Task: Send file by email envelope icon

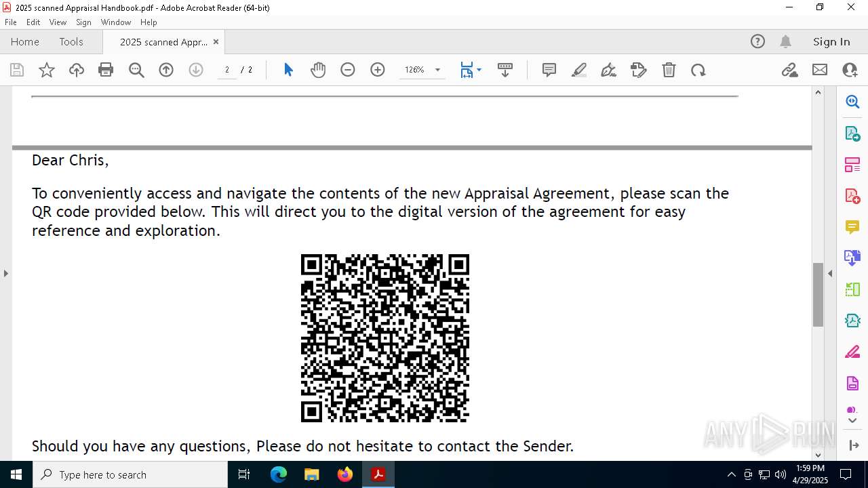Action: (x=820, y=70)
